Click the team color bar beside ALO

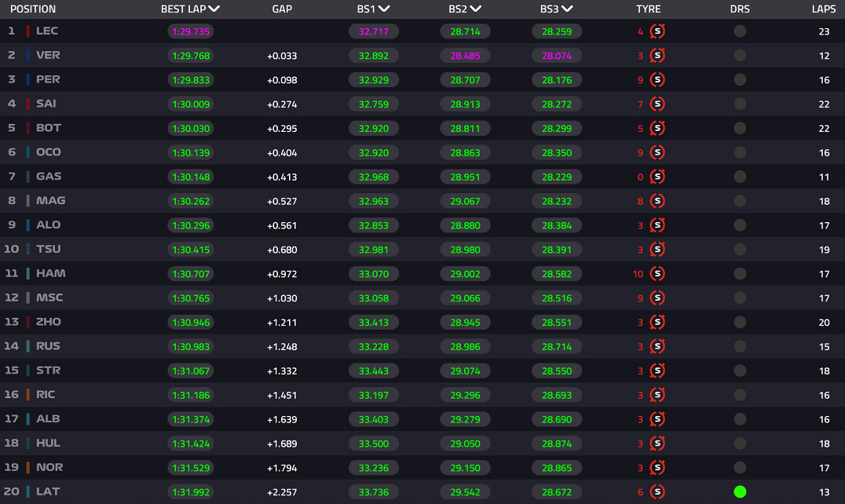click(x=28, y=225)
